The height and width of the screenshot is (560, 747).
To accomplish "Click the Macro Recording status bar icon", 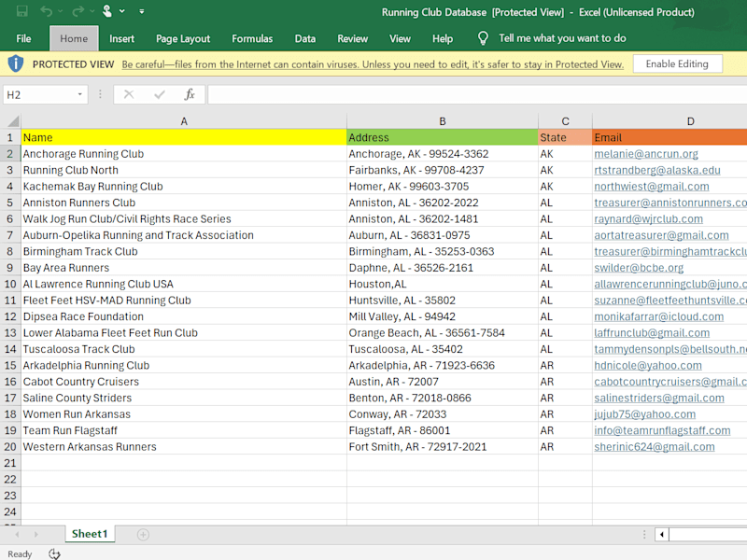I will 54,553.
